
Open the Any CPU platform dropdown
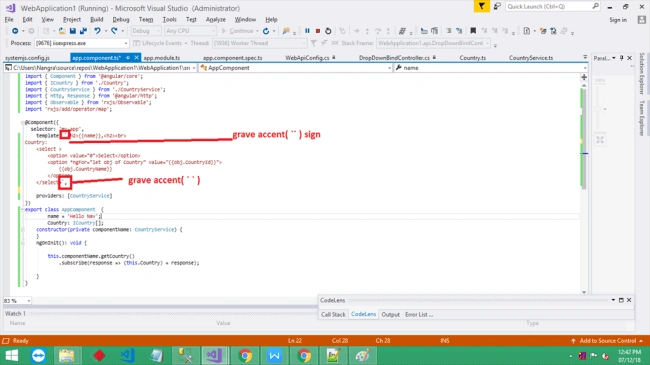190,31
